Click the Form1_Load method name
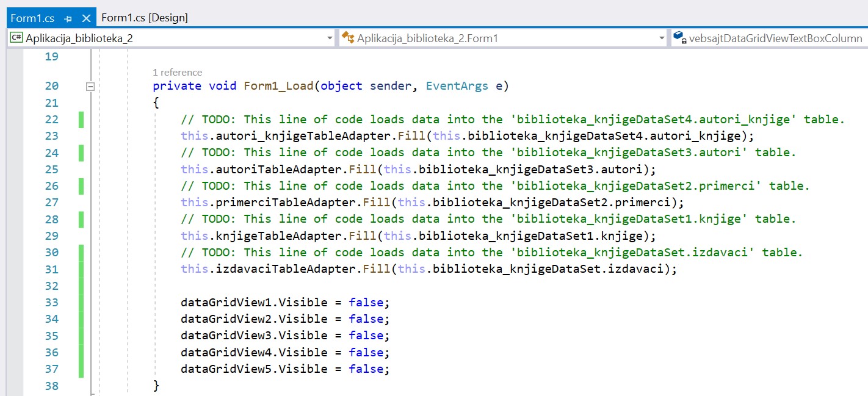This screenshot has height=396, width=868. tap(278, 86)
